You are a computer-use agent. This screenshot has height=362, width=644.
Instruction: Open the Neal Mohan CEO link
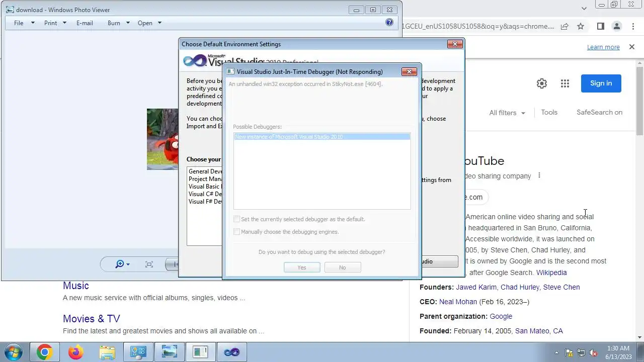(458, 302)
